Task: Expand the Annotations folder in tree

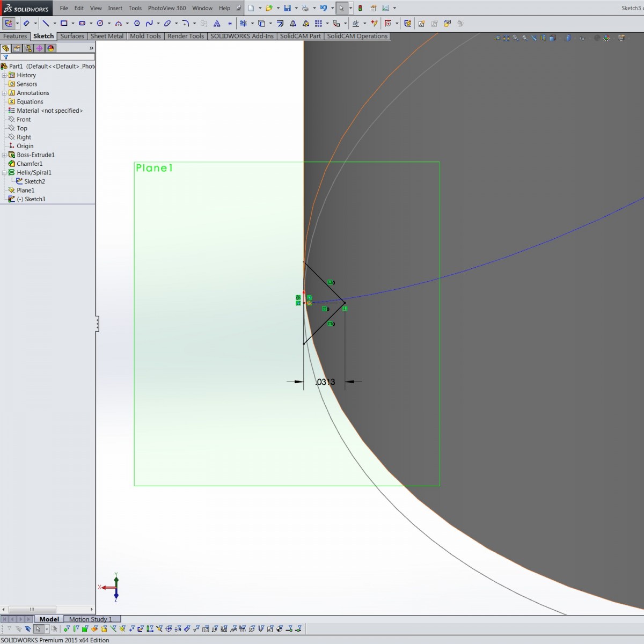Action: point(4,93)
